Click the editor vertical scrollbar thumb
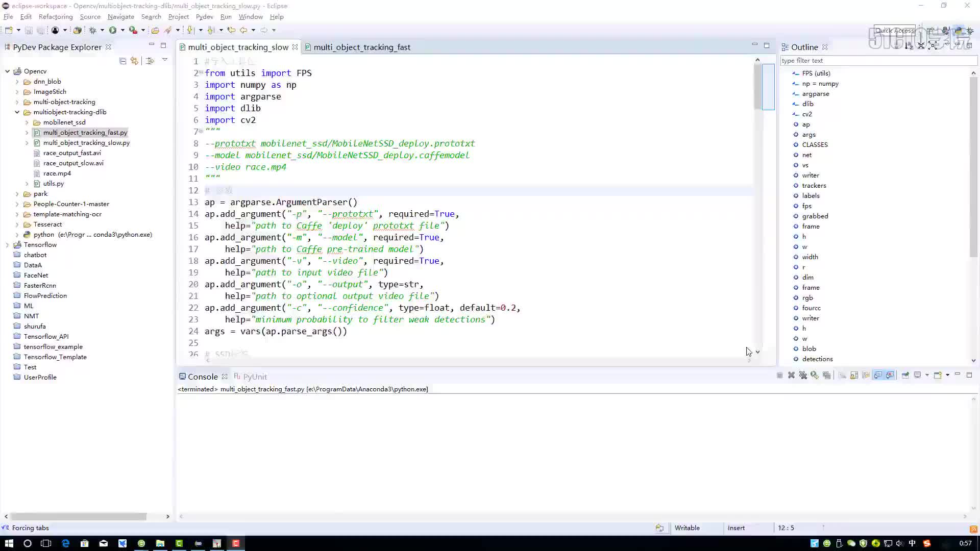Viewport: 980px width, 551px height. point(757,86)
